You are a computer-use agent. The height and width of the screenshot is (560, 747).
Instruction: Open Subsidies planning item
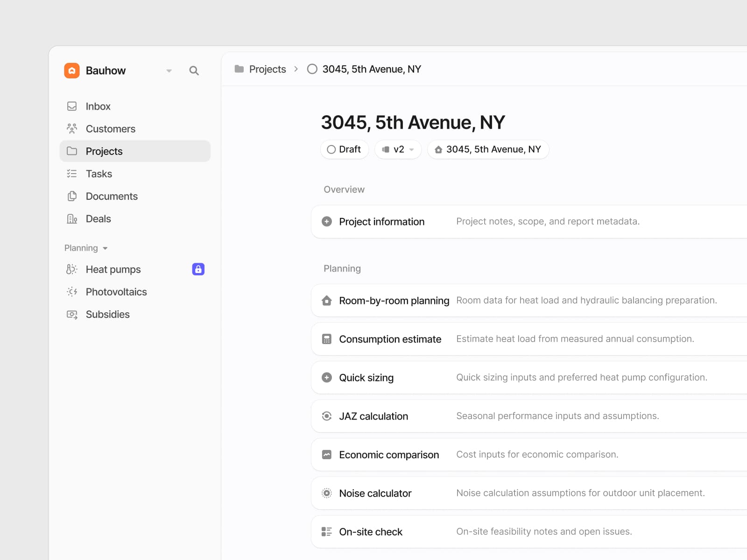pyautogui.click(x=135, y=315)
